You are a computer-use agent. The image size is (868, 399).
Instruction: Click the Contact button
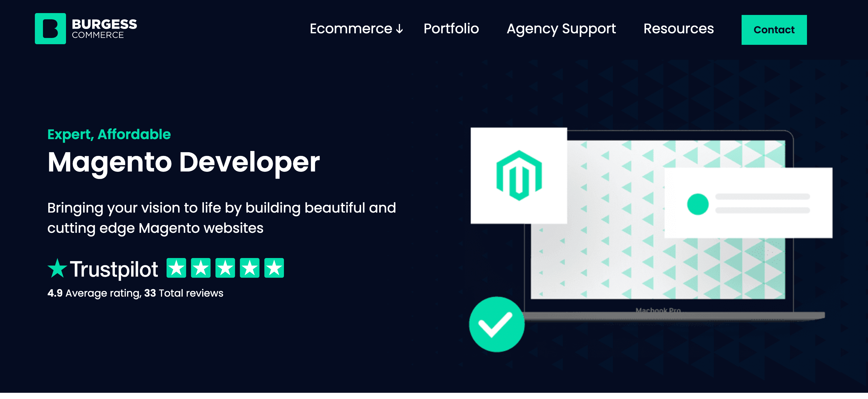(x=773, y=29)
